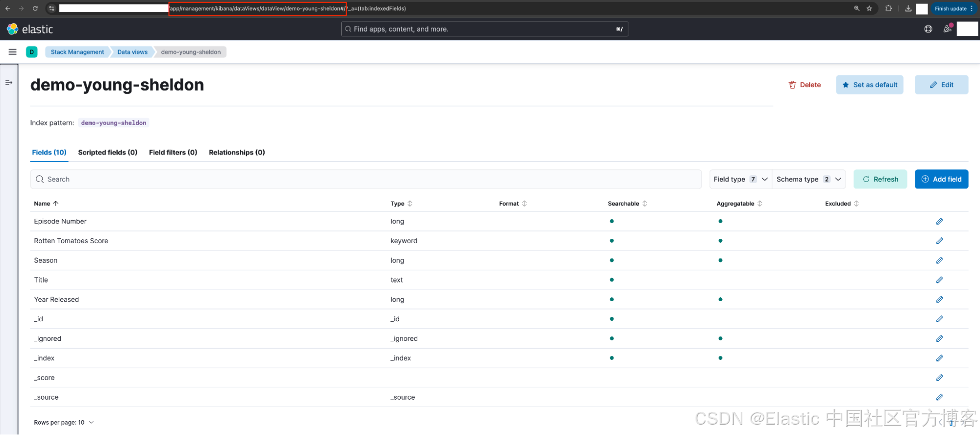Go to Data views breadcrumb
This screenshot has height=435, width=980.
click(132, 52)
